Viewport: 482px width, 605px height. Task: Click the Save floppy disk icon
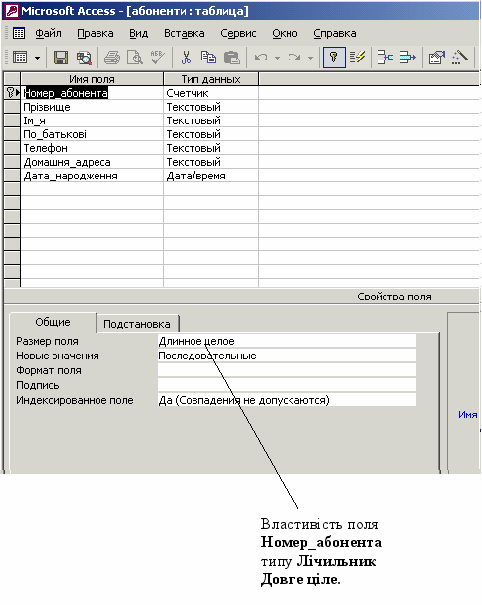tap(61, 57)
